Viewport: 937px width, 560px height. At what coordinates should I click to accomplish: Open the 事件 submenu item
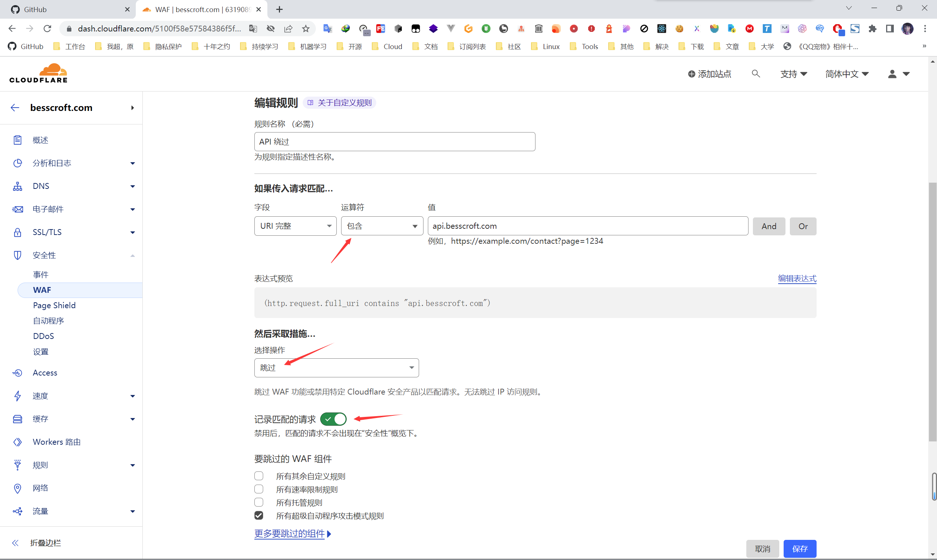41,275
